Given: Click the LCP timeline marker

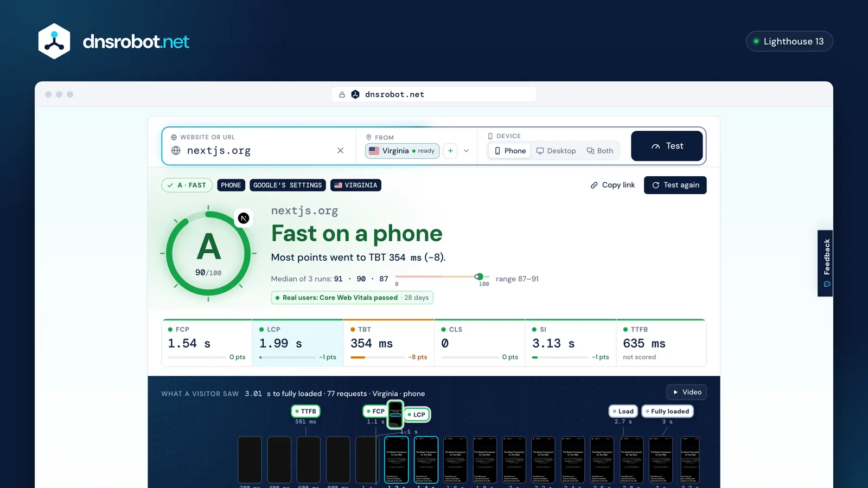Looking at the screenshot, I should pyautogui.click(x=417, y=414).
